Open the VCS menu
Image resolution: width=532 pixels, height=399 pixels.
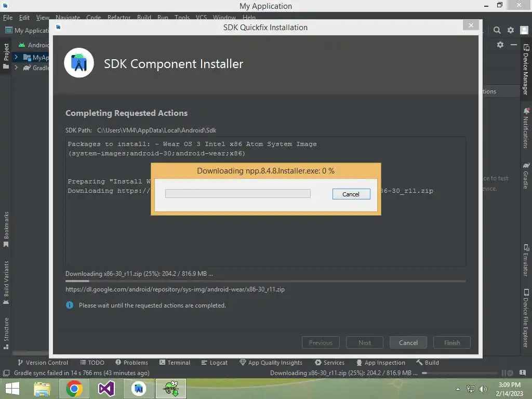[201, 18]
